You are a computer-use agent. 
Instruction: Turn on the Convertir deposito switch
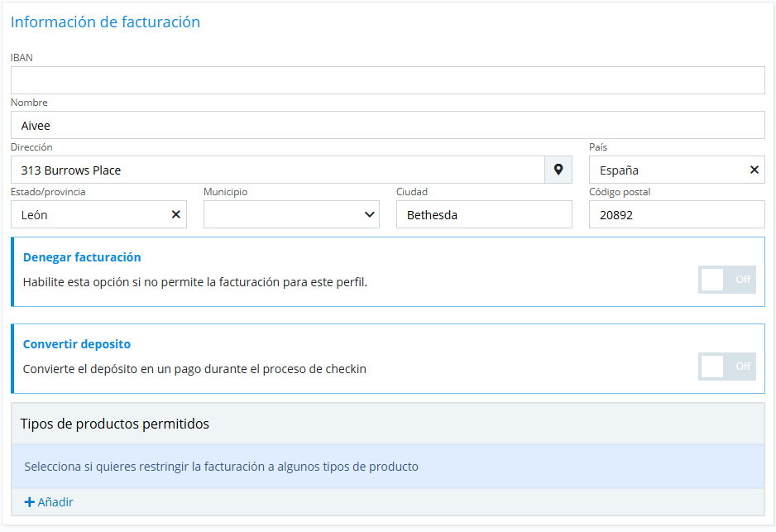[x=726, y=367]
